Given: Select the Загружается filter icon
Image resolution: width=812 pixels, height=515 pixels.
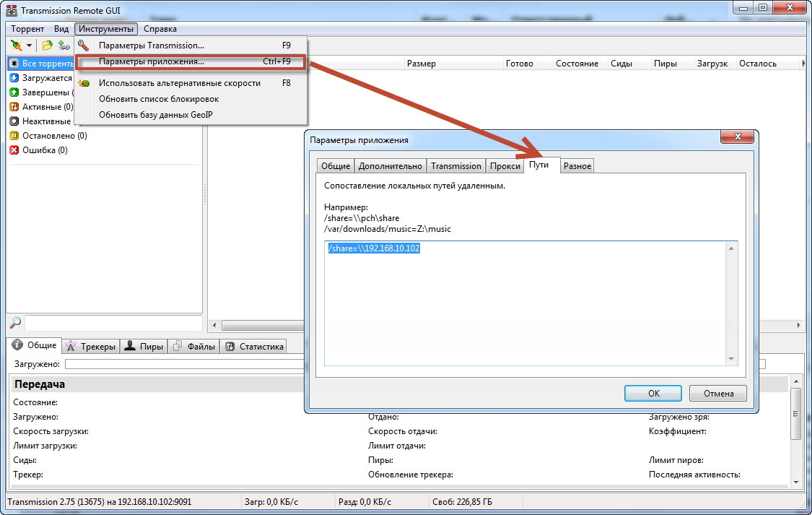Looking at the screenshot, I should tap(14, 78).
